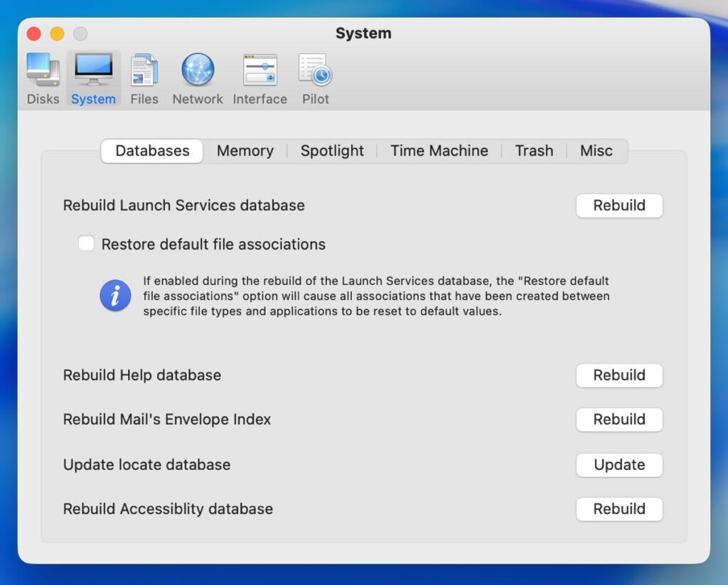Click the blue info icon
This screenshot has height=585, width=728.
click(x=115, y=295)
